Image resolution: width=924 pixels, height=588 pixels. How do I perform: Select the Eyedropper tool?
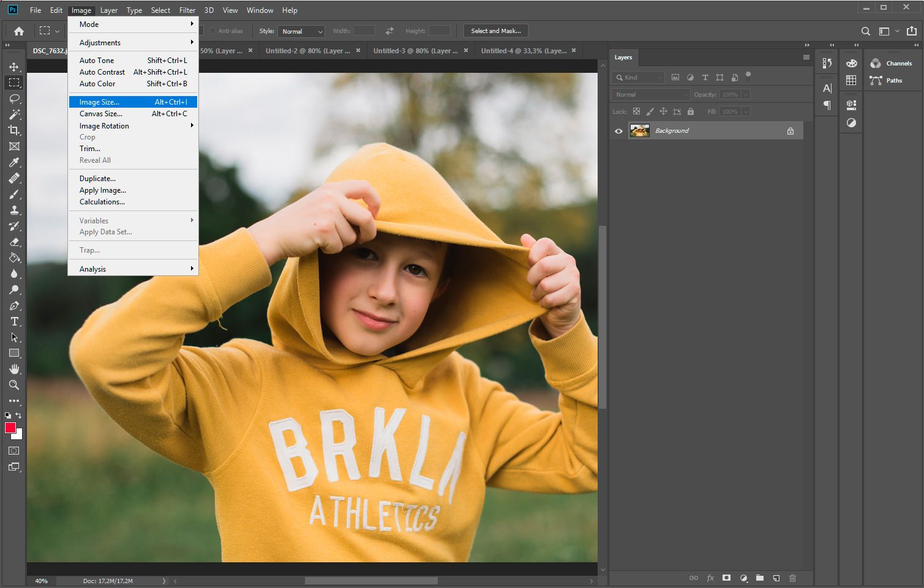click(14, 162)
